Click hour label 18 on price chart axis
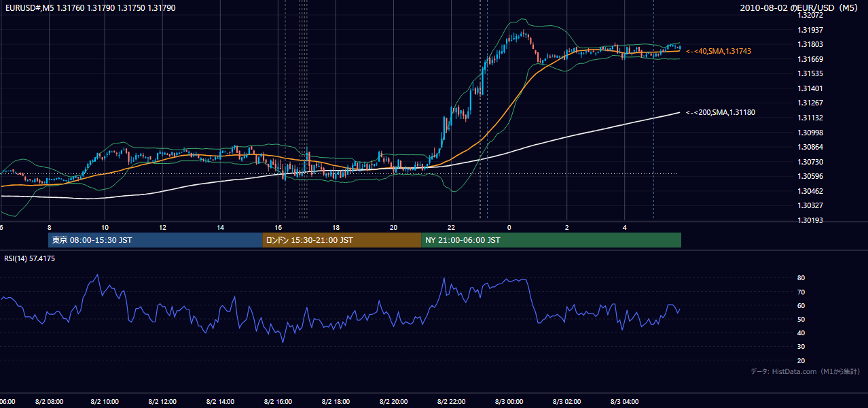868x408 pixels. coord(336,227)
